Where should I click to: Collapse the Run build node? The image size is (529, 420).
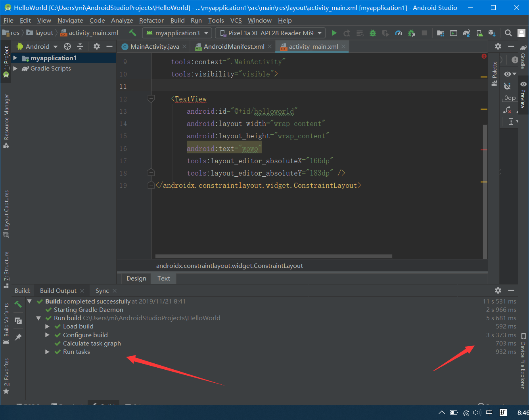(x=38, y=318)
